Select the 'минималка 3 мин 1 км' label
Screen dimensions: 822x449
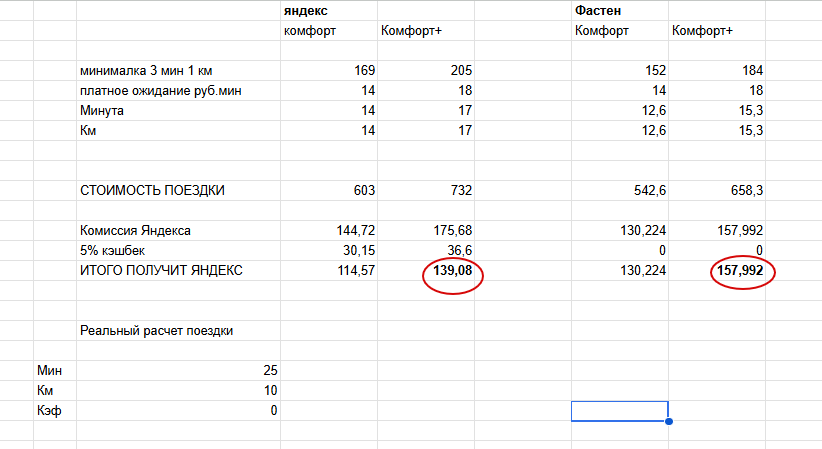click(146, 70)
